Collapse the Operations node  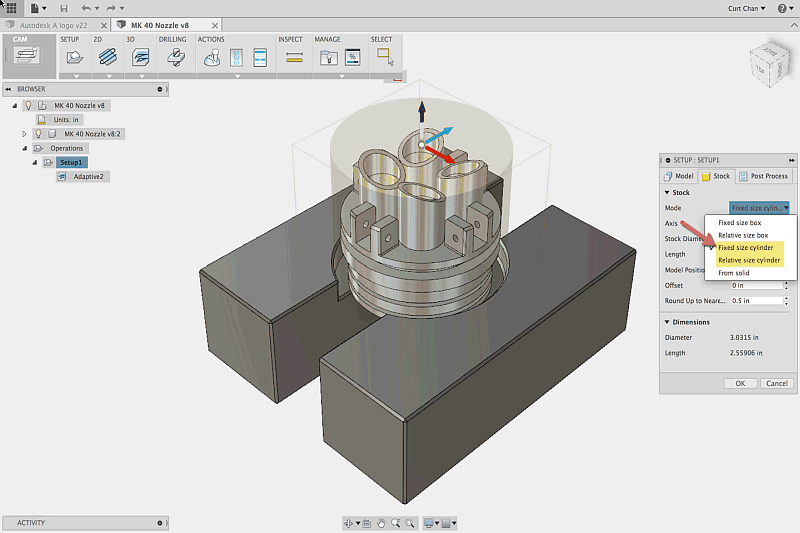[24, 148]
